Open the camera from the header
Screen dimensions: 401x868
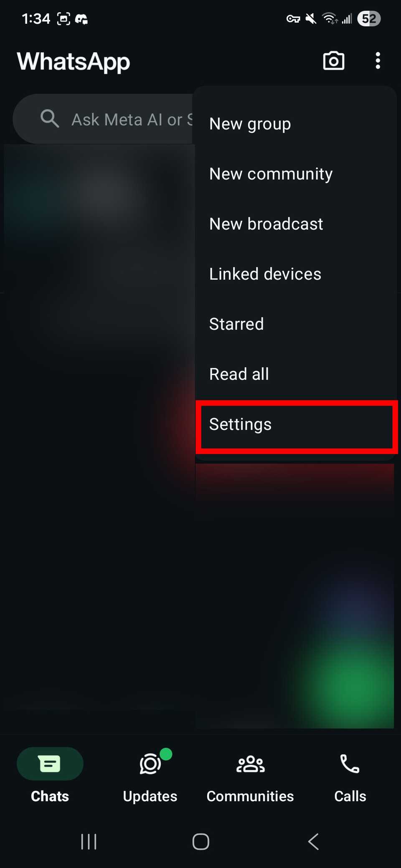click(333, 61)
